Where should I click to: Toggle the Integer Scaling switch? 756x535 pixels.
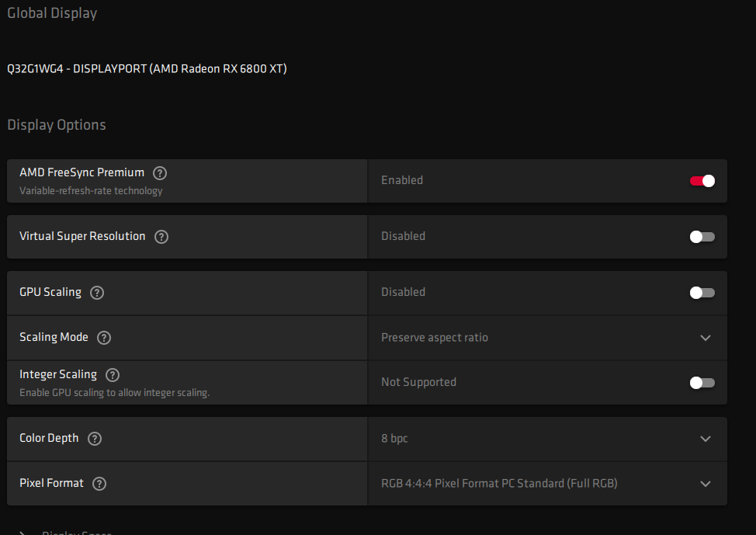pos(702,383)
